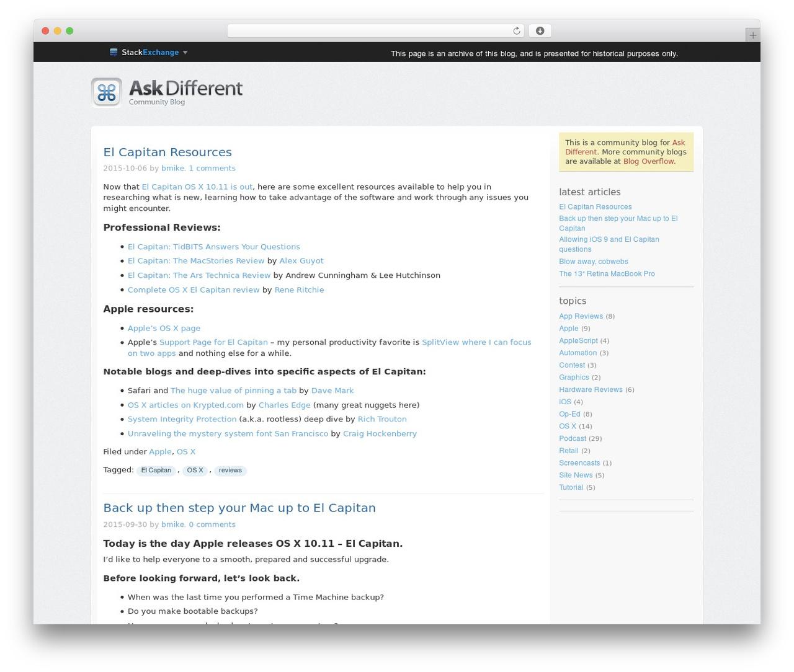Viewport: 794px width, 672px height.
Task: Open Allowing iOS 9 and El Capitan questions
Action: pyautogui.click(x=609, y=244)
